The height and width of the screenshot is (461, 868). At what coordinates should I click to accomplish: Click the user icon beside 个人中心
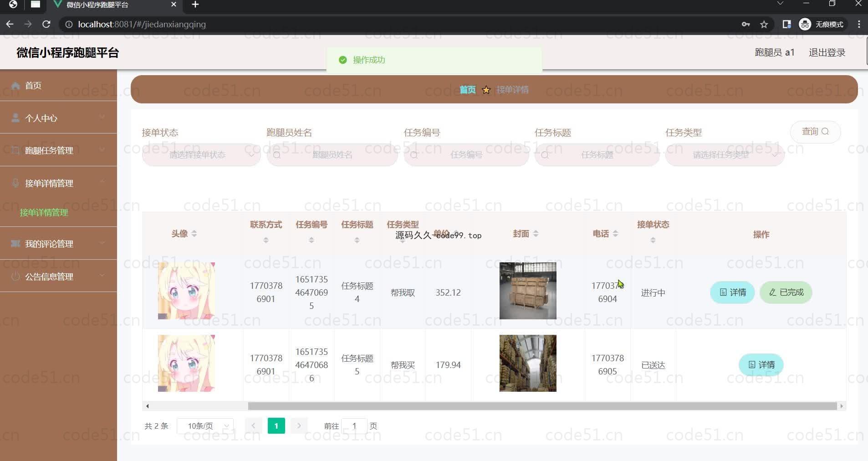tap(15, 118)
